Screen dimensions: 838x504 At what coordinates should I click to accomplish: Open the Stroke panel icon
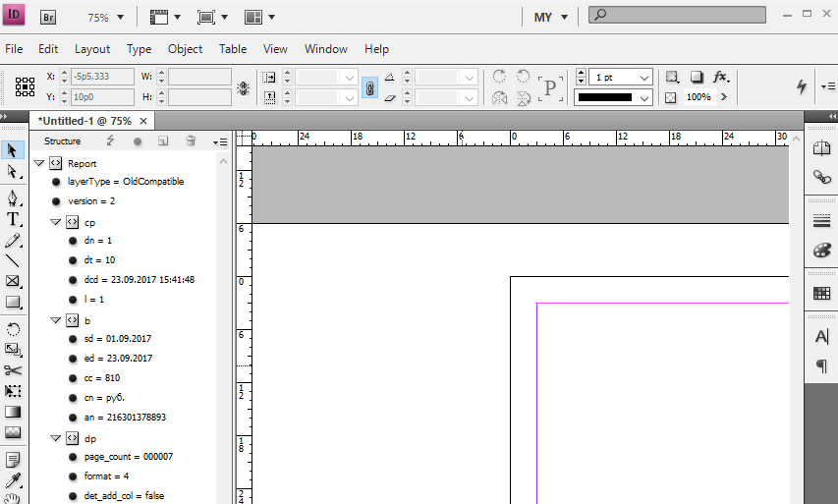[821, 220]
